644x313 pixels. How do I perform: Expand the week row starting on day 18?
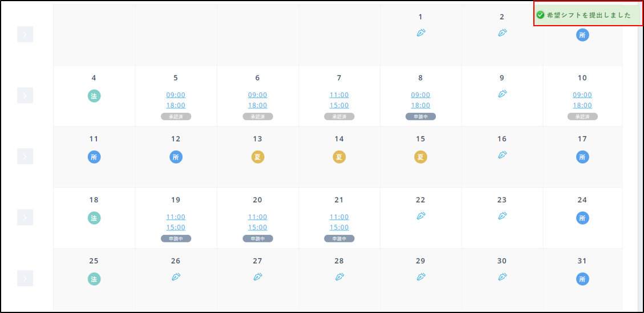click(25, 217)
